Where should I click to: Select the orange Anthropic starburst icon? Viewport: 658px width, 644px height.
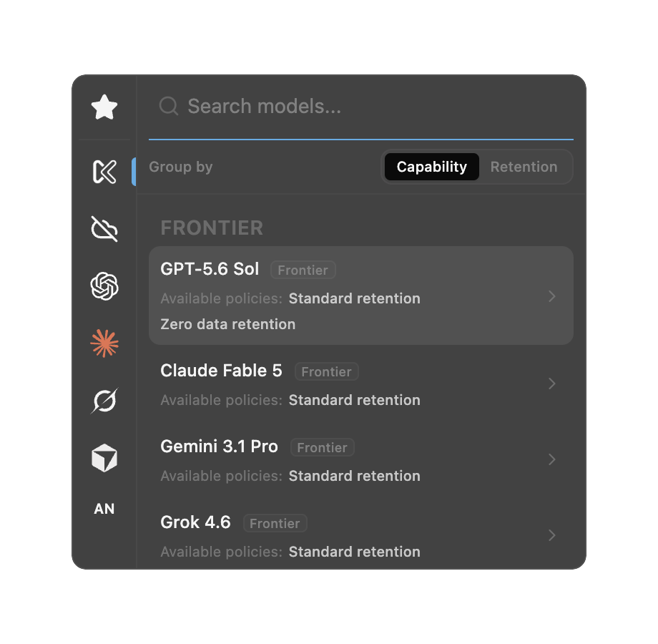click(104, 343)
